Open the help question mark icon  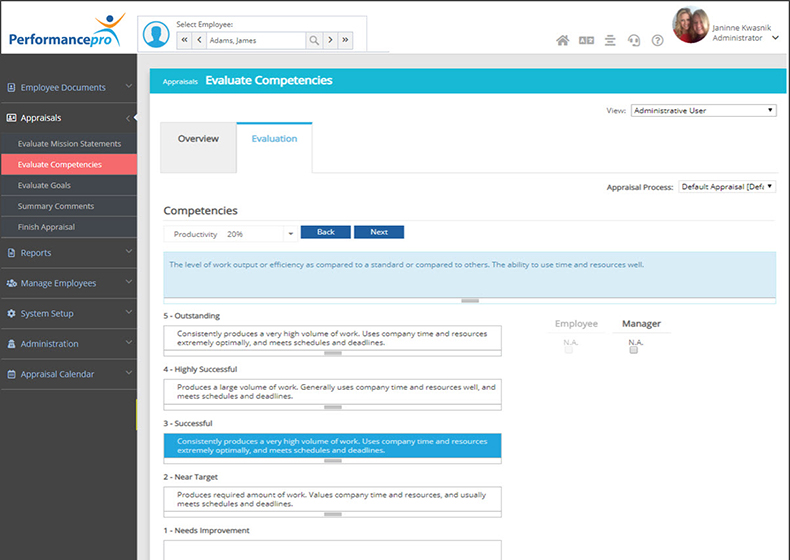point(657,41)
